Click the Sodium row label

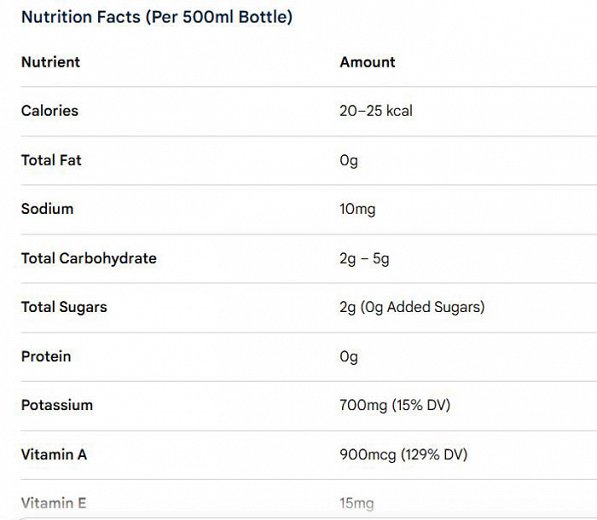(47, 209)
